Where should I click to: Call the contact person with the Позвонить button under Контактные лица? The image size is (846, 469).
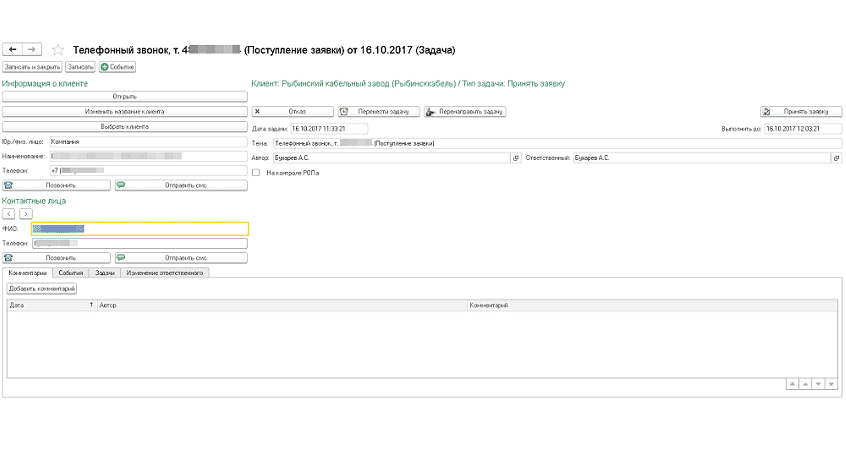tap(57, 258)
